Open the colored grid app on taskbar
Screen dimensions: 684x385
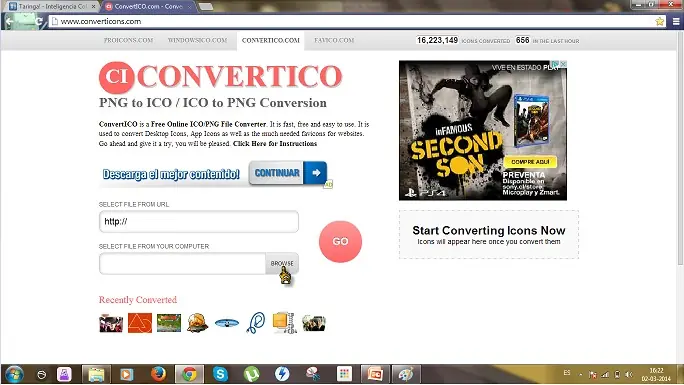[344, 374]
